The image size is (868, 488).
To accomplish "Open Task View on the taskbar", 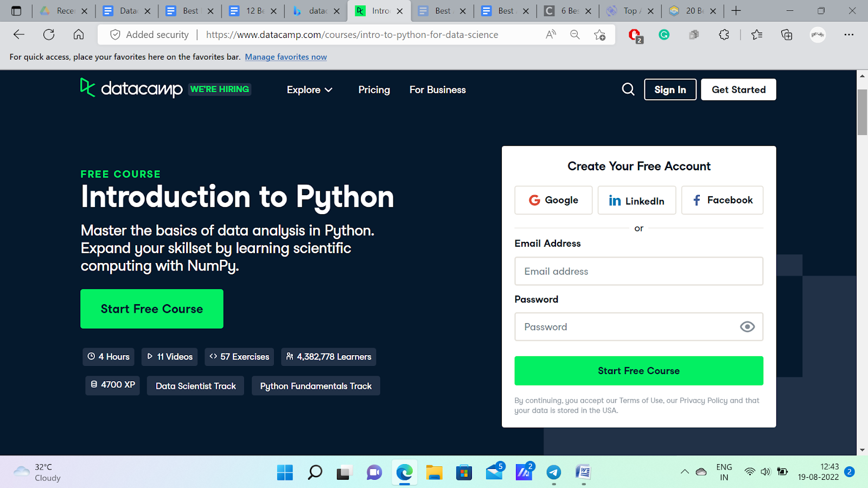I will coord(344,472).
